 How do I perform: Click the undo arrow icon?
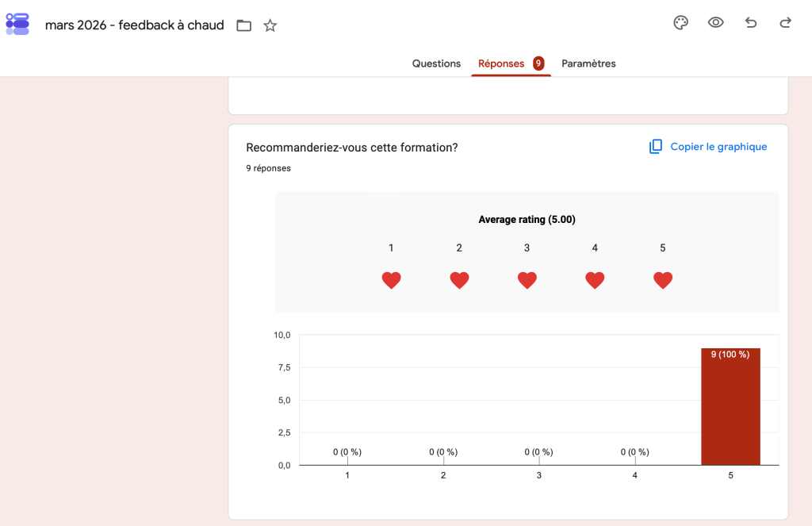(x=751, y=22)
